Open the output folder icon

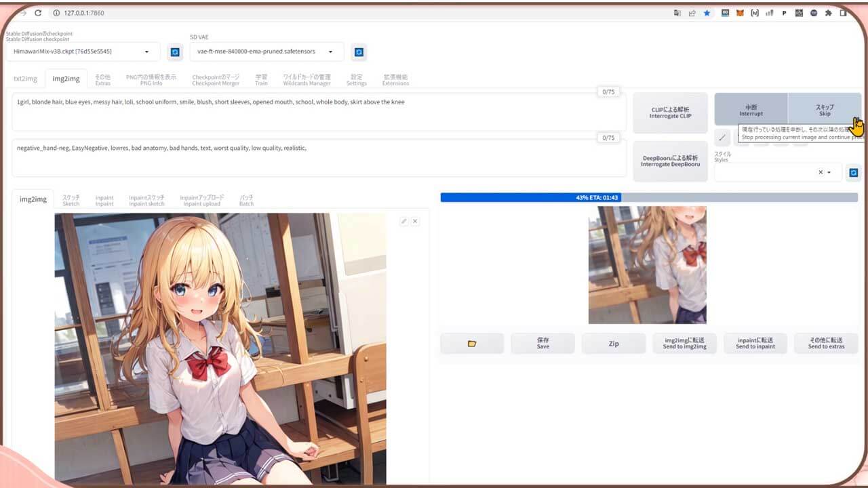(x=472, y=344)
